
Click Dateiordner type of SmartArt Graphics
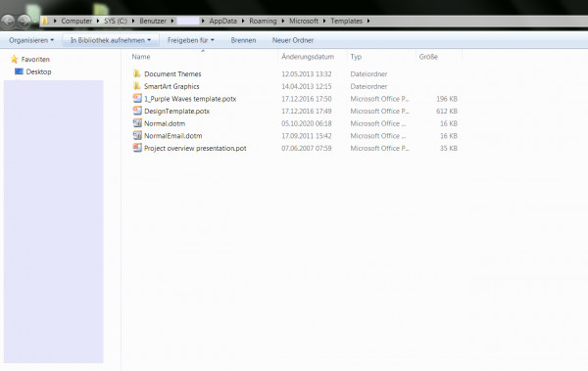(x=368, y=86)
